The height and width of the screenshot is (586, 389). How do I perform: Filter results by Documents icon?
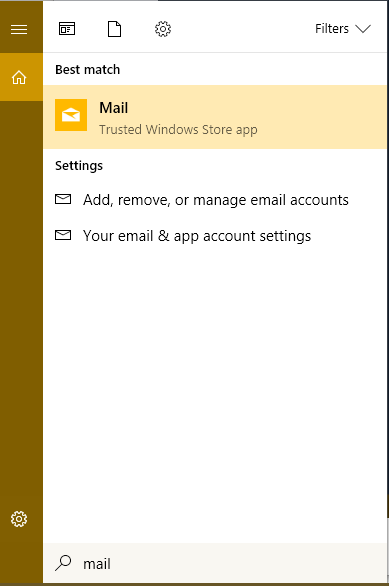click(114, 29)
